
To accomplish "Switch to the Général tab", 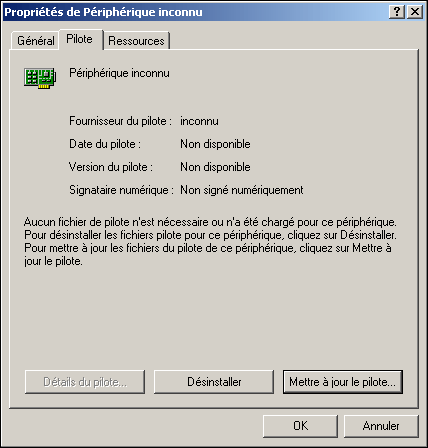I will tap(35, 41).
